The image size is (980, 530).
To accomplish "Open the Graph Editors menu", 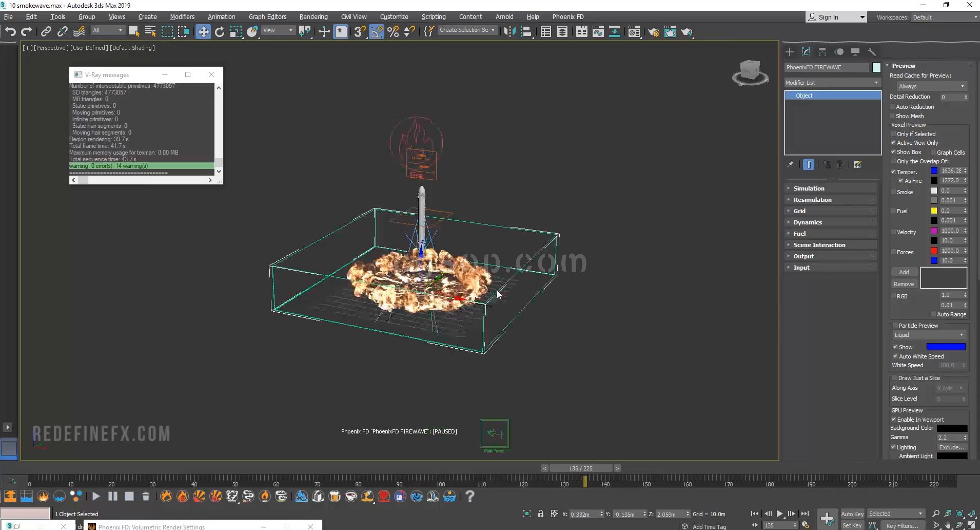I will [x=267, y=17].
